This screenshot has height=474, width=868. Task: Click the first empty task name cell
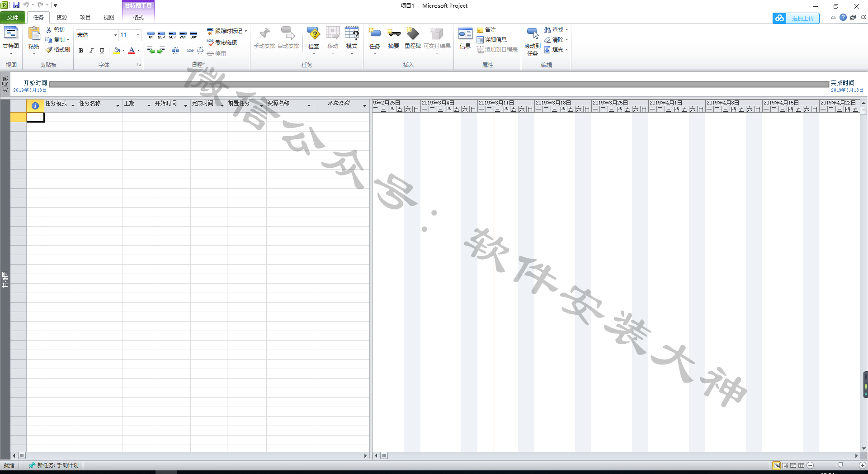point(100,117)
